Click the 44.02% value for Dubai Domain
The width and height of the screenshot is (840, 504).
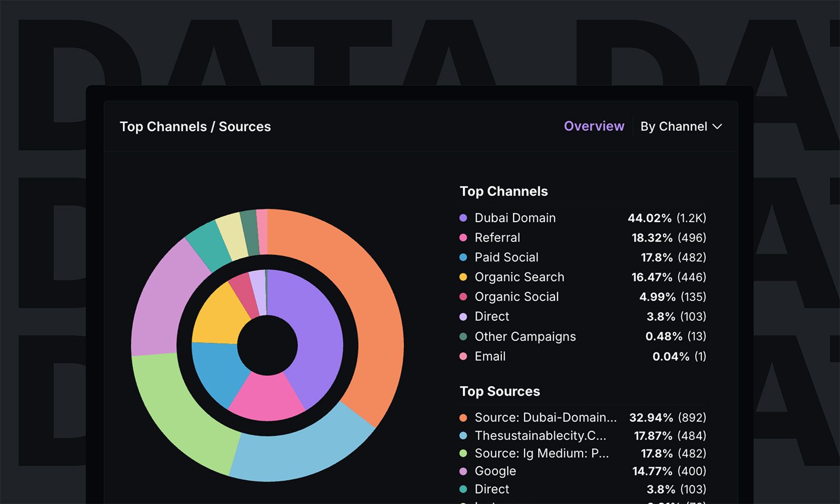649,218
